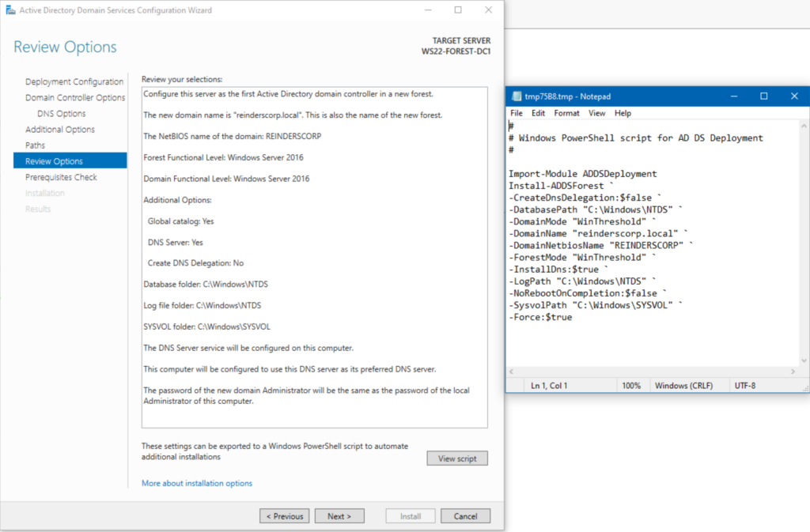Go to Domain Controller Options step

pos(75,97)
